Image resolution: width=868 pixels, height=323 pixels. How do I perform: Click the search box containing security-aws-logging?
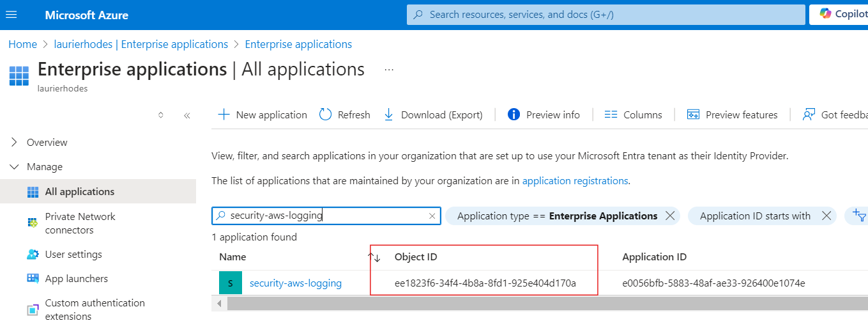click(326, 216)
